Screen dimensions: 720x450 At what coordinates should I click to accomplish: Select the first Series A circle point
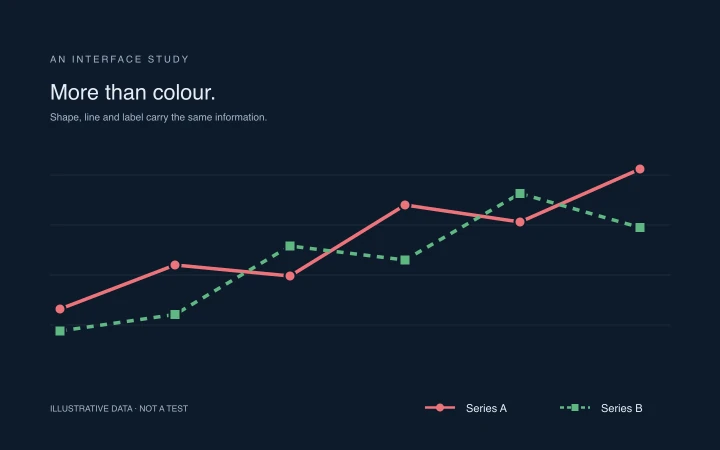pyautogui.click(x=60, y=309)
